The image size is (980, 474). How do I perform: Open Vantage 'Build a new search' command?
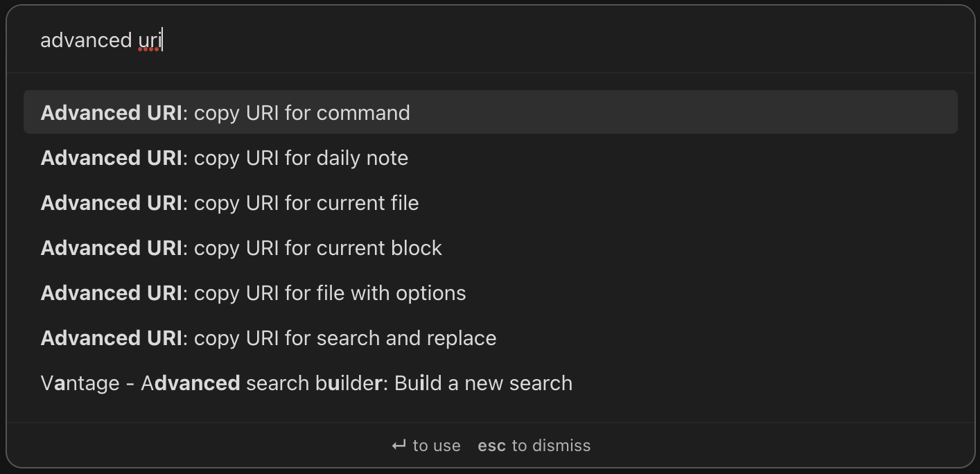click(306, 383)
